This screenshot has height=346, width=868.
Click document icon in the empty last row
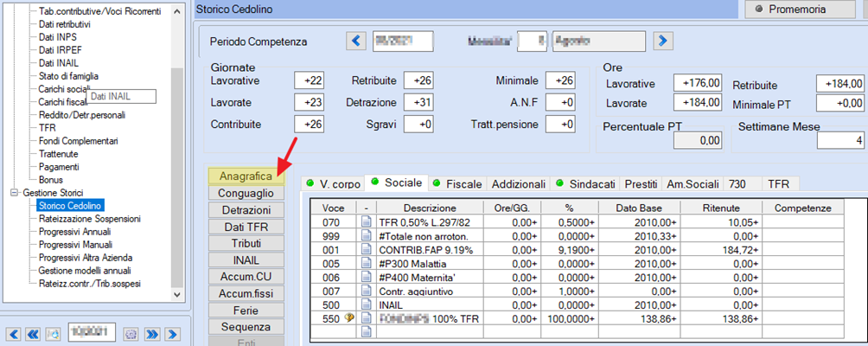(x=366, y=331)
